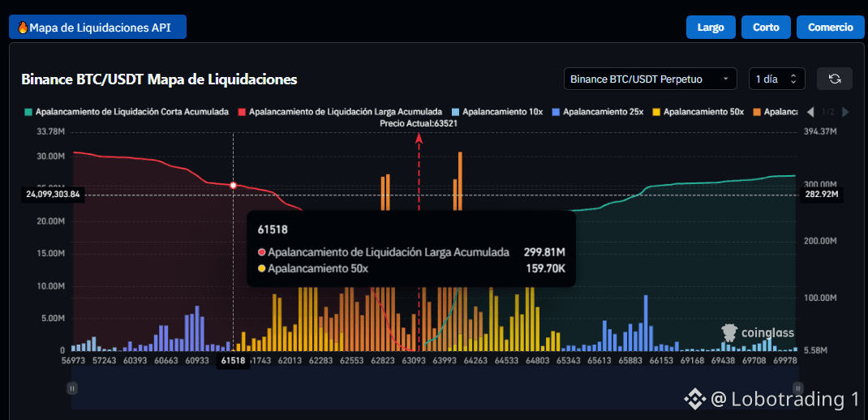The height and width of the screenshot is (420, 868).
Task: Click the 299.81M value in tooltip
Action: [x=544, y=253]
